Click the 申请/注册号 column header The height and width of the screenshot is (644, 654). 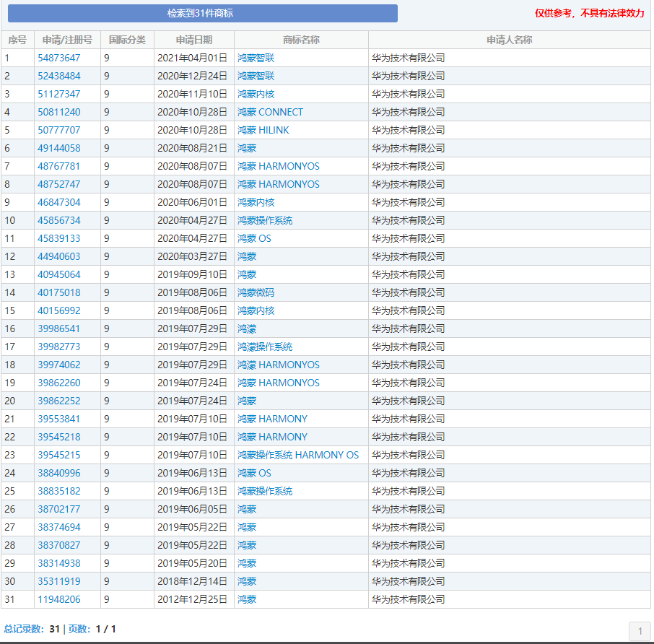coord(67,40)
